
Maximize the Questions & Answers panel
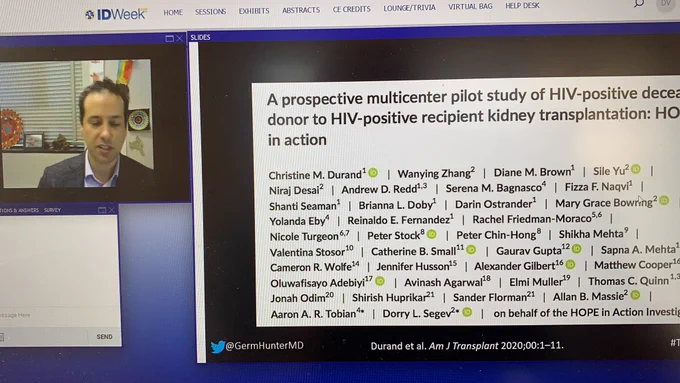click(x=102, y=210)
